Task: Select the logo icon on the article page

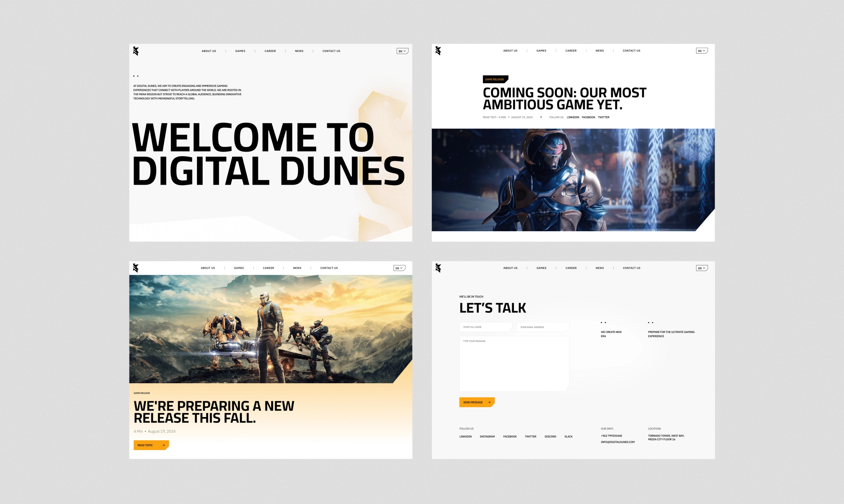Action: click(439, 51)
